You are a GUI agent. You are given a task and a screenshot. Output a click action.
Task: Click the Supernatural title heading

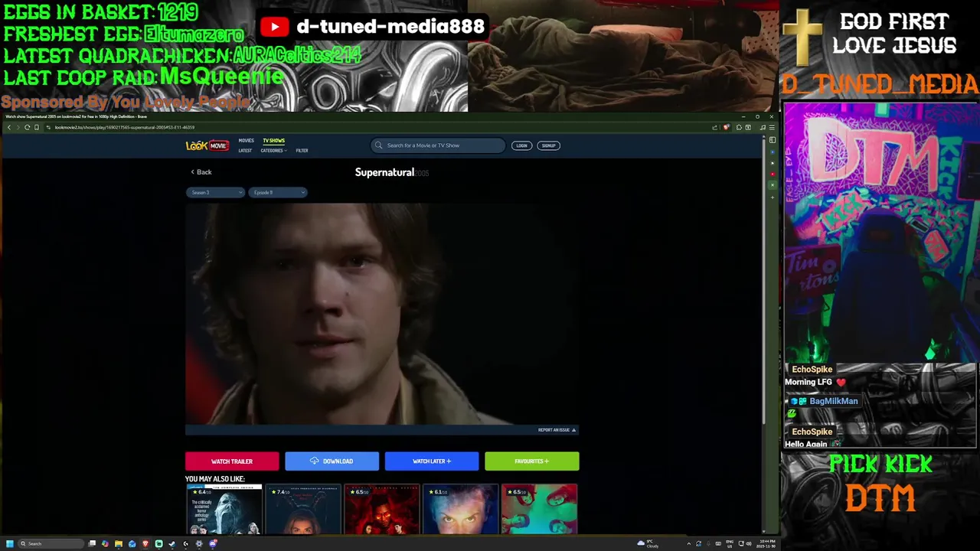point(384,172)
